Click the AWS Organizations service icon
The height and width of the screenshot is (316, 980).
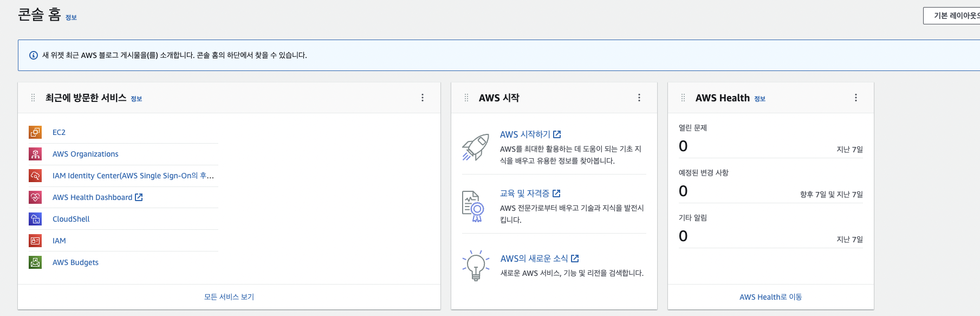click(x=35, y=154)
